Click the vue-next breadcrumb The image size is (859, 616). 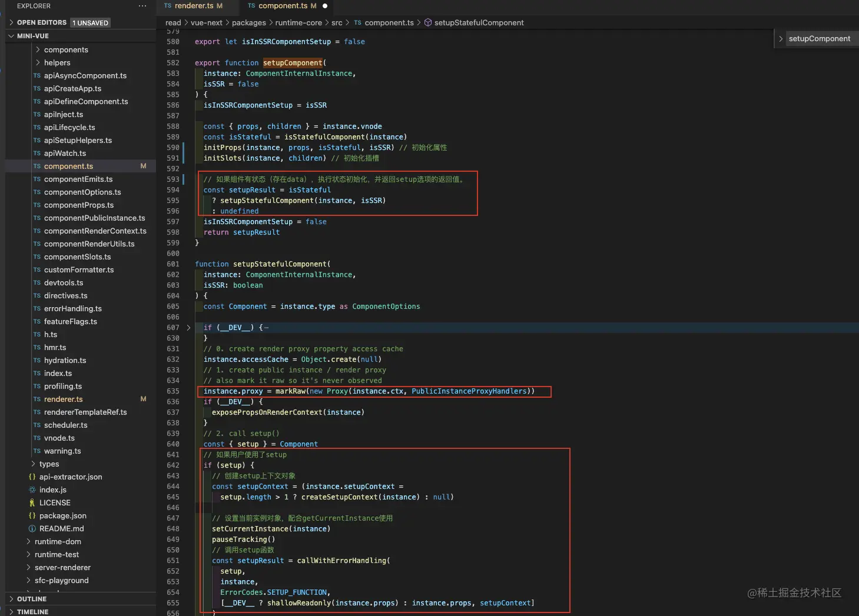207,23
